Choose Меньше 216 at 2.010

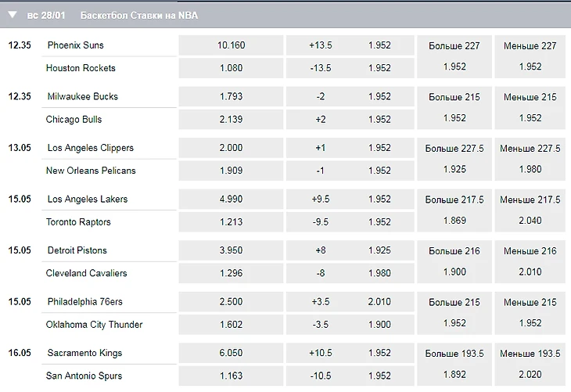(530, 262)
